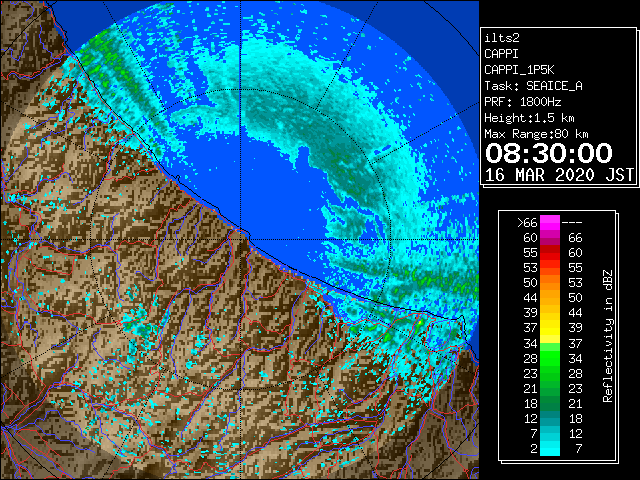Click the Max Range:80 km text
The width and height of the screenshot is (640, 480).
coord(536,134)
